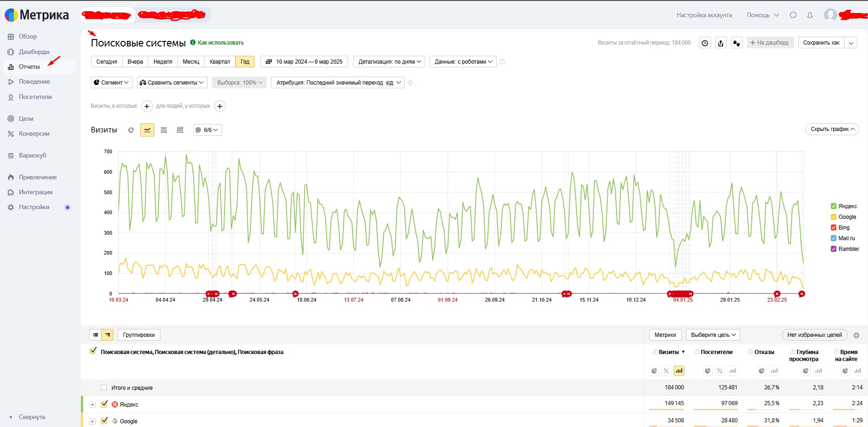Select the pie chart view icon

[x=131, y=130]
